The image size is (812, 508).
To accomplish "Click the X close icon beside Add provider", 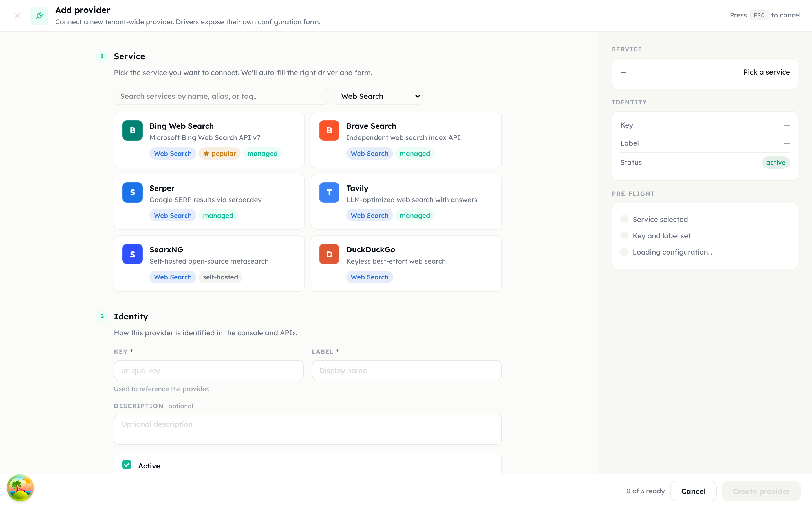I will (17, 16).
